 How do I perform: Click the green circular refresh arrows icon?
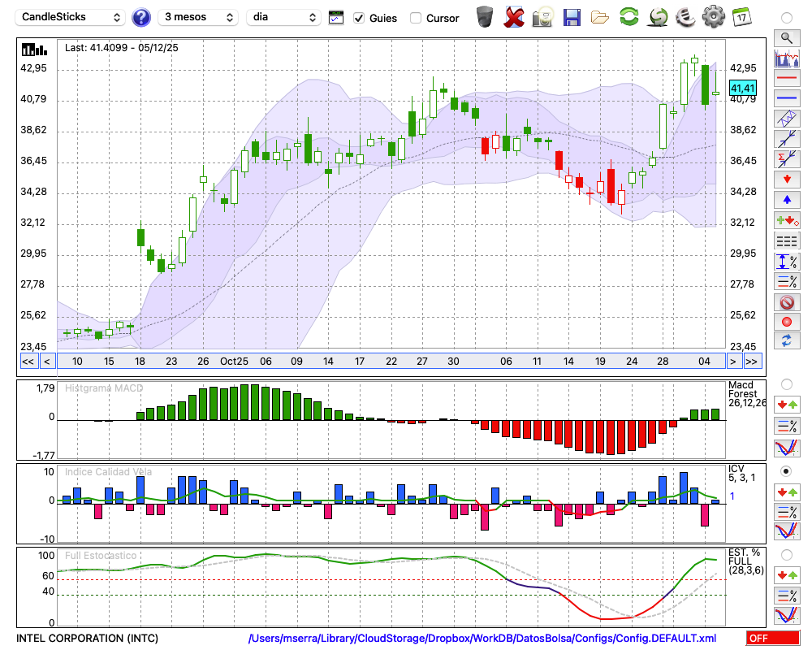628,17
